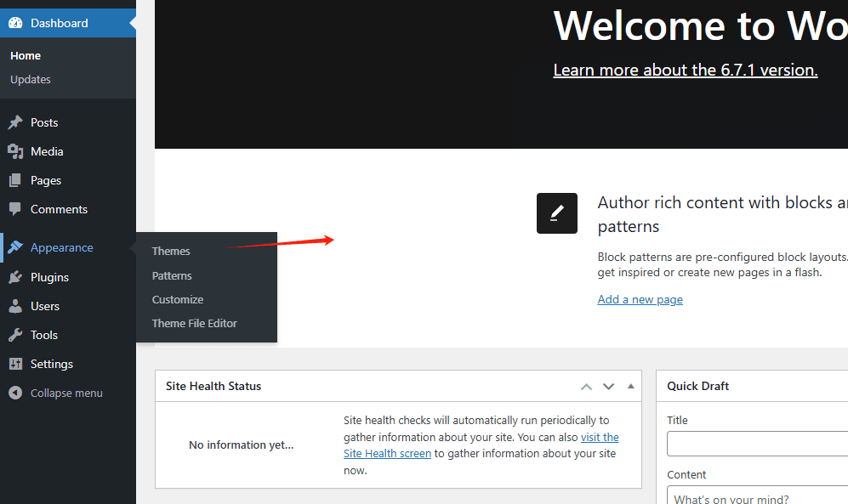Click the 'Site Health Status' heading
The width and height of the screenshot is (848, 504).
tap(213, 386)
